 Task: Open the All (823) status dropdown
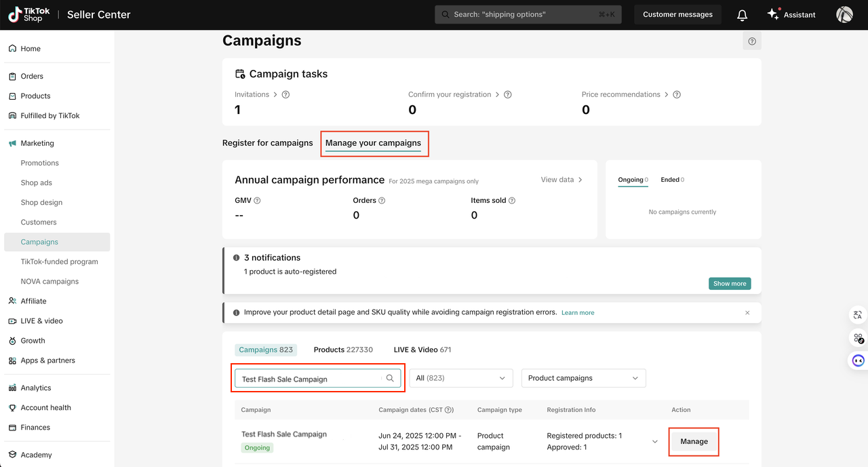(x=460, y=378)
